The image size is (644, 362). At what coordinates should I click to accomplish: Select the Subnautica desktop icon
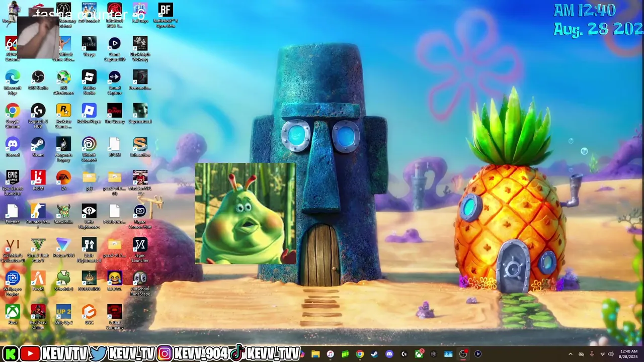click(140, 147)
